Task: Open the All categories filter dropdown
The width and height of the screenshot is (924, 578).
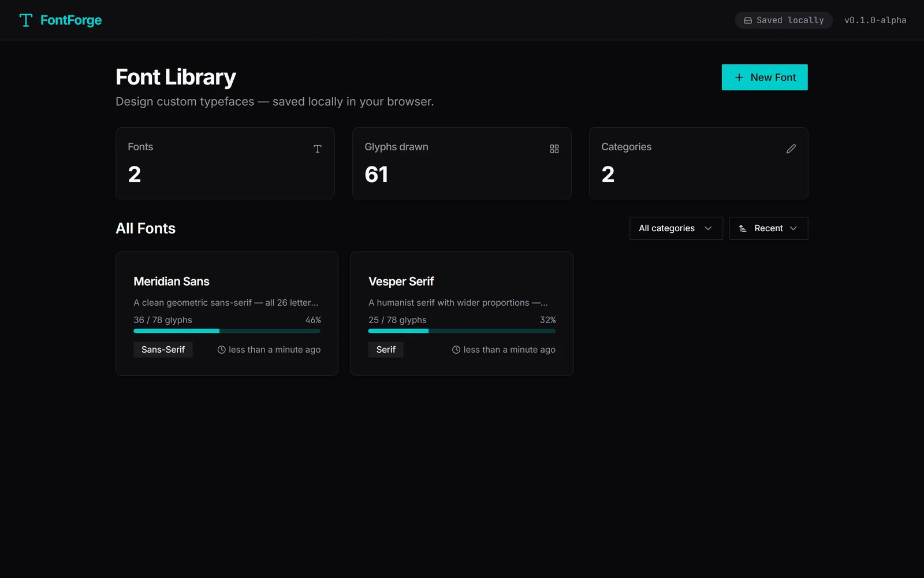Action: click(x=676, y=228)
